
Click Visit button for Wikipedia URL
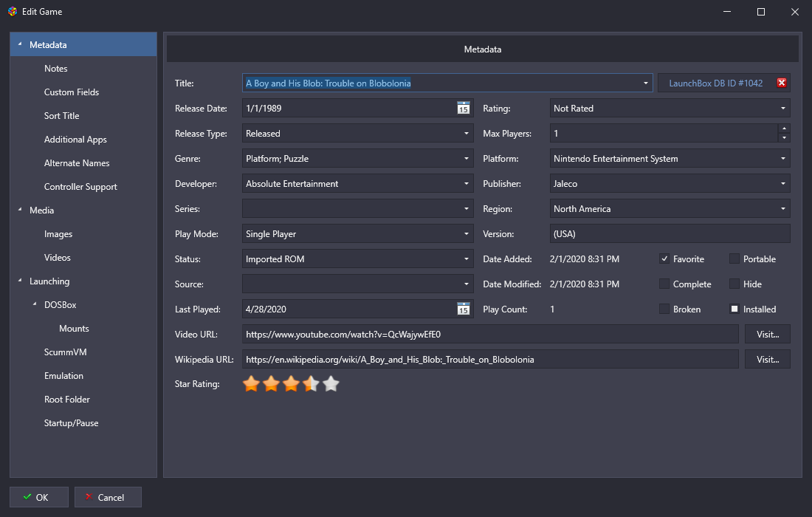768,359
